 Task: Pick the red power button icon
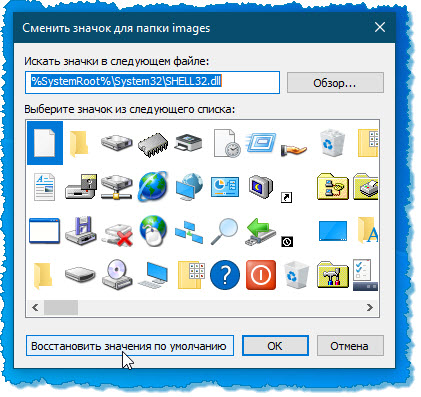pyautogui.click(x=261, y=275)
